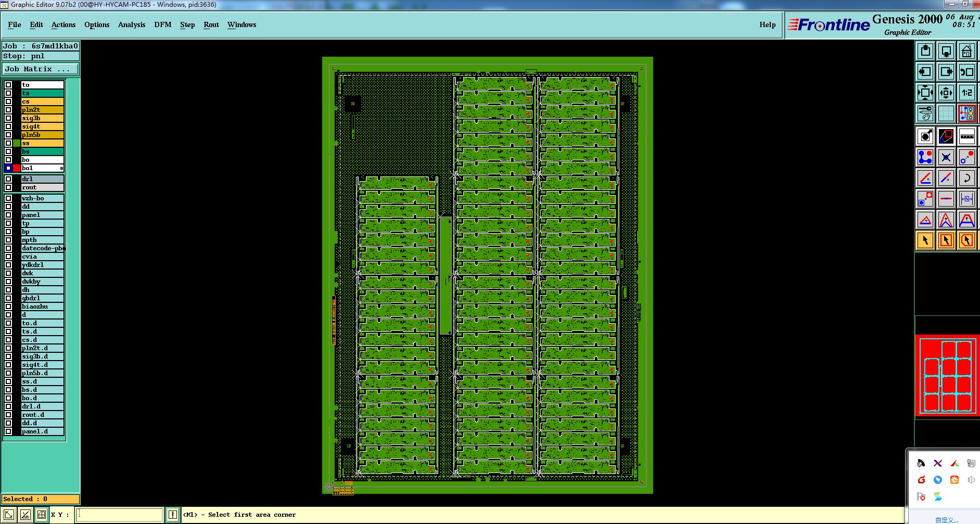
Task: Open the DFM menu
Action: pos(163,24)
